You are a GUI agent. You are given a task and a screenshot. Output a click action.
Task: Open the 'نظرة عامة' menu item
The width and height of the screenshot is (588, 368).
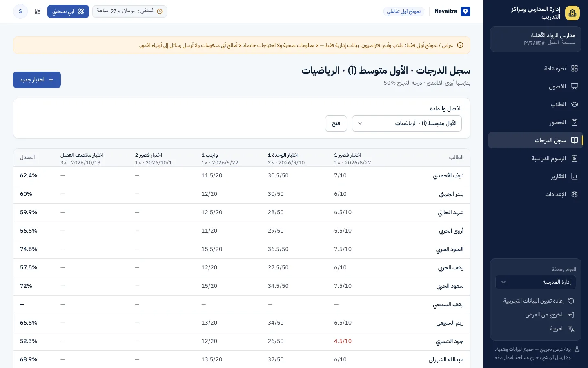pos(536,68)
